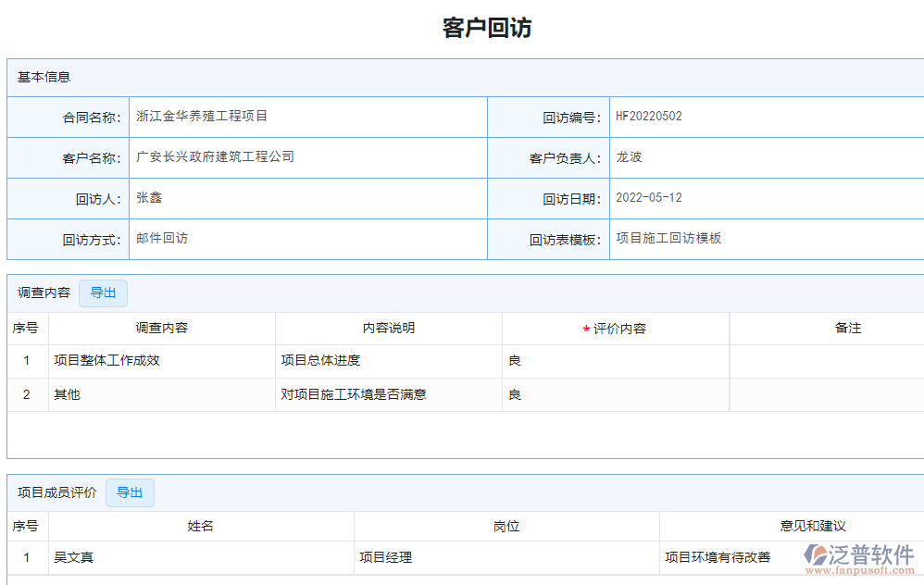Screen dimensions: 924x585
Task: Select the 评价内容 column header
Action: click(x=614, y=328)
